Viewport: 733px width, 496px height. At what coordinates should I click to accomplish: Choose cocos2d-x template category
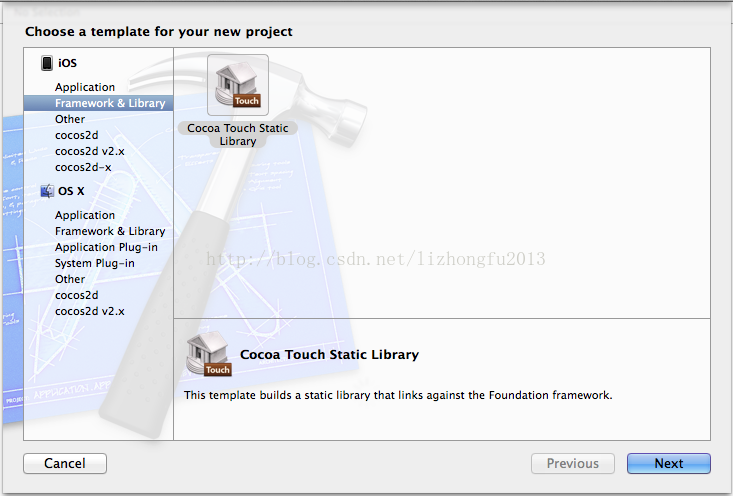(x=83, y=167)
